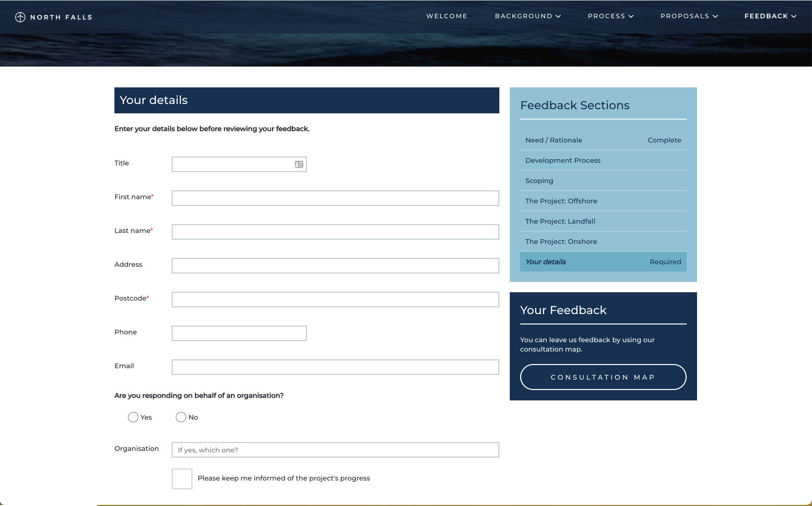Click the 'Are you responding on behalf' question

pyautogui.click(x=199, y=396)
